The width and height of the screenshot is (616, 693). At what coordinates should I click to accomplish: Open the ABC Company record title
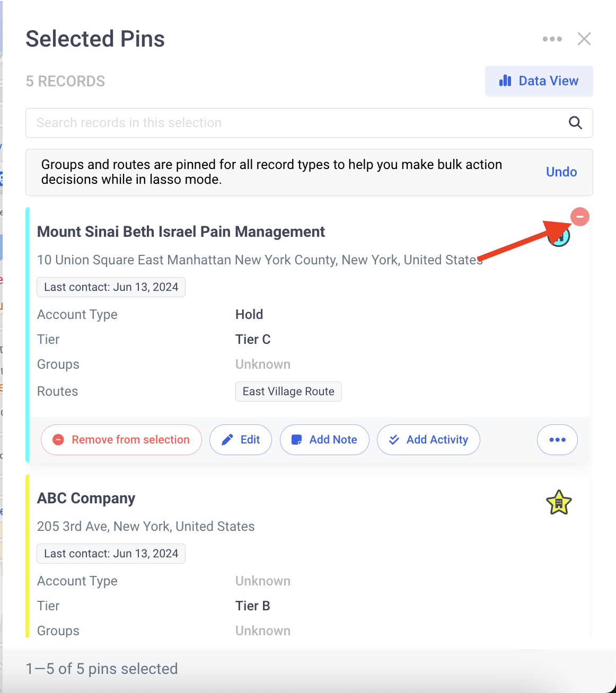tap(86, 498)
